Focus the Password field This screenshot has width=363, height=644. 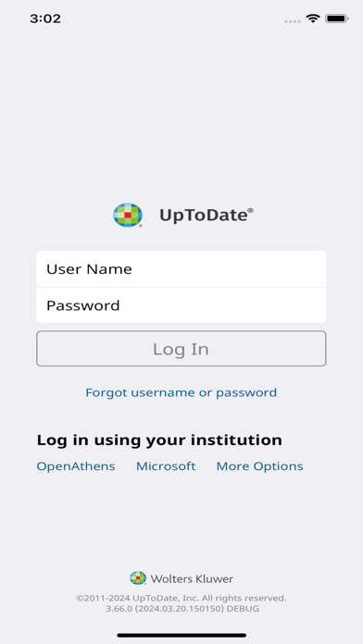[x=181, y=305]
